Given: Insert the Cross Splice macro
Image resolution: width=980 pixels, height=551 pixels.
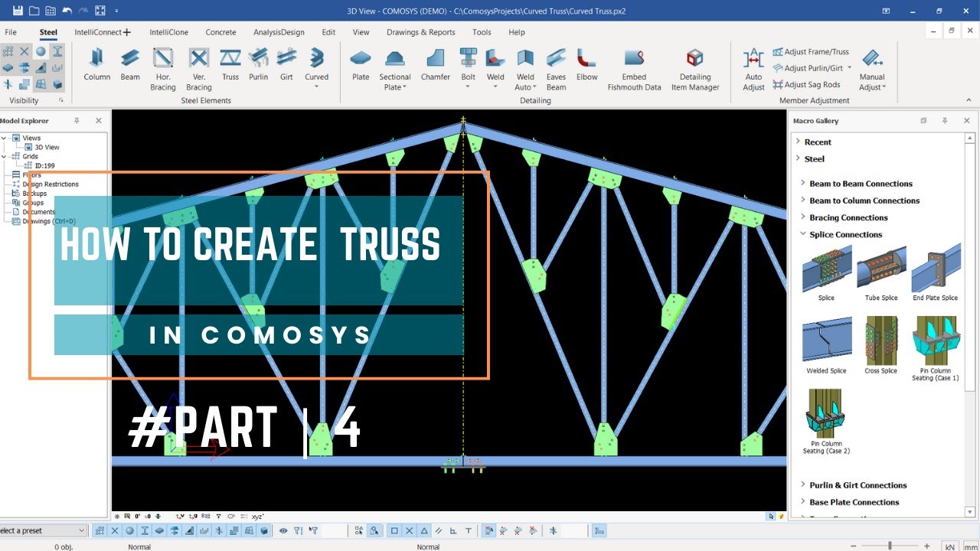Looking at the screenshot, I should pyautogui.click(x=881, y=344).
